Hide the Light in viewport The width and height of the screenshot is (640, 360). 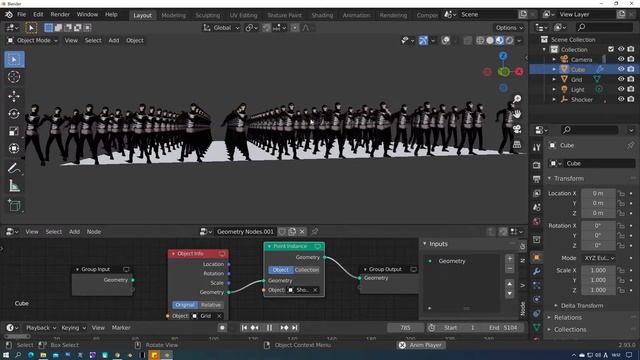[621, 89]
